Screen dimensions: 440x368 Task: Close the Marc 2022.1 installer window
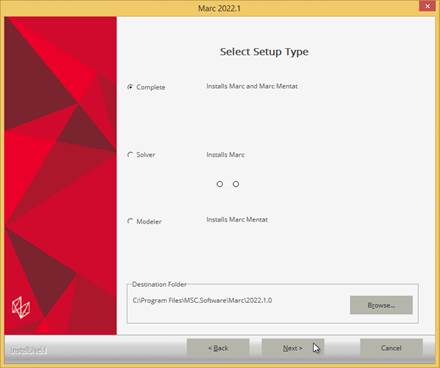click(427, 6)
